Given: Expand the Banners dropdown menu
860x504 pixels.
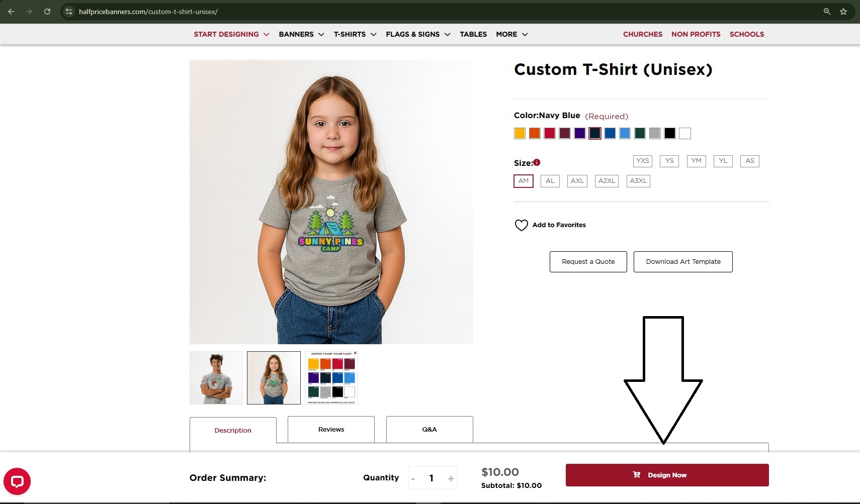Looking at the screenshot, I should (301, 34).
